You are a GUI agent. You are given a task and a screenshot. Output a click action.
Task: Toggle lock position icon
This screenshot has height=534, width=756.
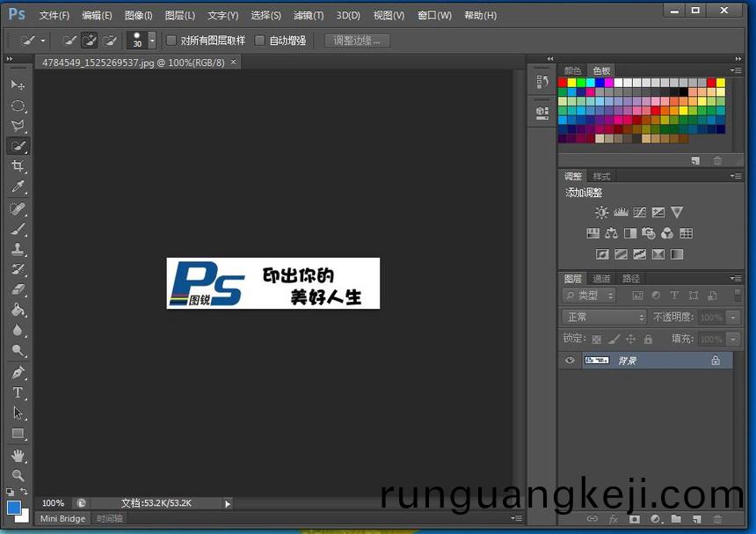pyautogui.click(x=630, y=339)
